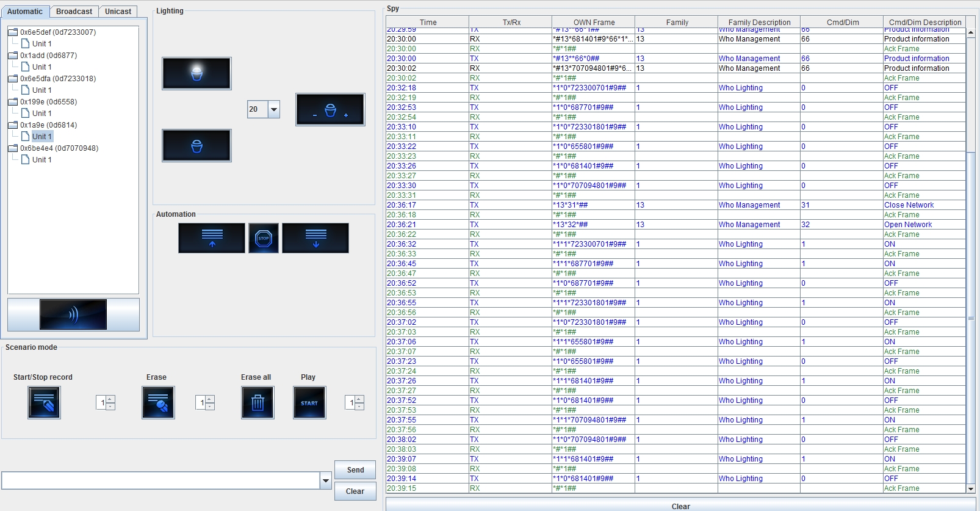The image size is (980, 511).
Task: Click the Send button
Action: [x=355, y=469]
